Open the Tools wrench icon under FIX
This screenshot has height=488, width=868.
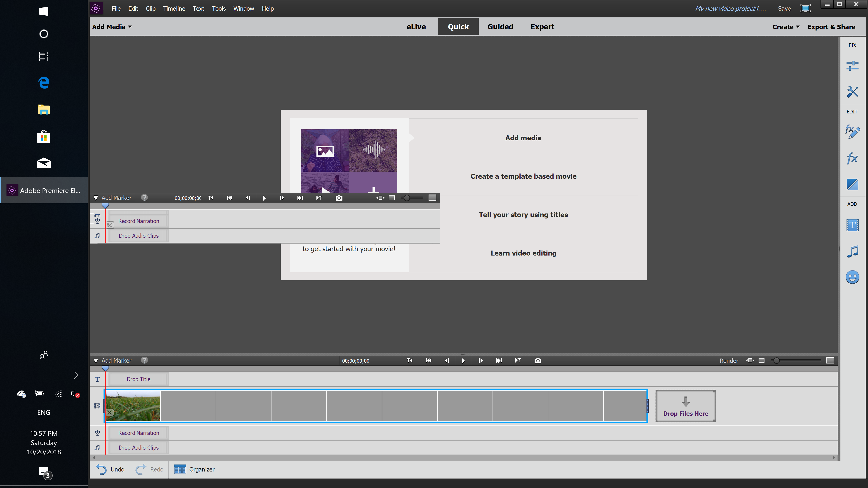[852, 91]
